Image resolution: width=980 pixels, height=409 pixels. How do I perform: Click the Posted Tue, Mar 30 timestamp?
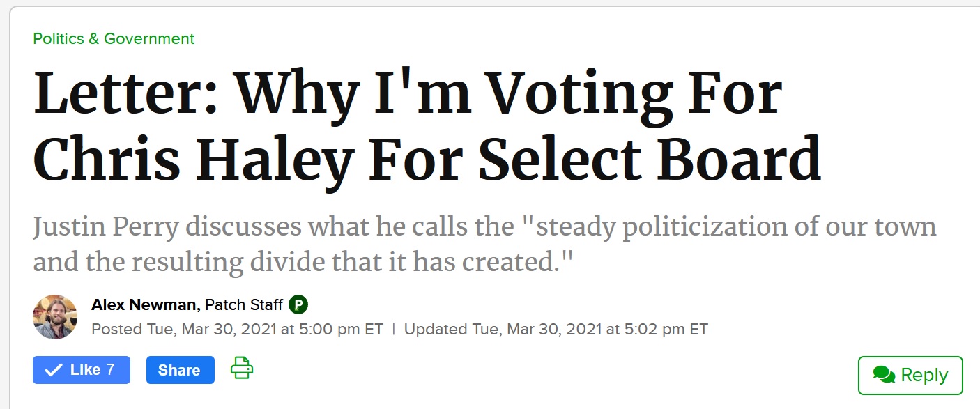[237, 329]
